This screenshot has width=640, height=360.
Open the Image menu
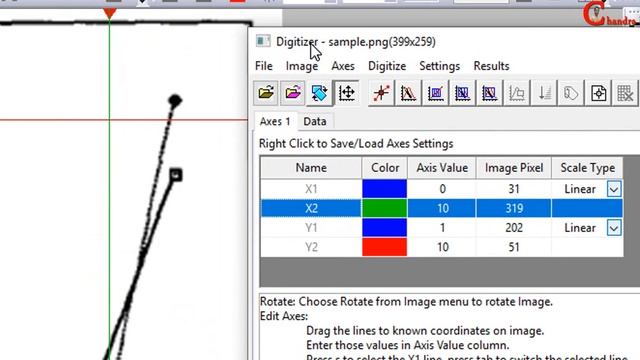click(302, 66)
